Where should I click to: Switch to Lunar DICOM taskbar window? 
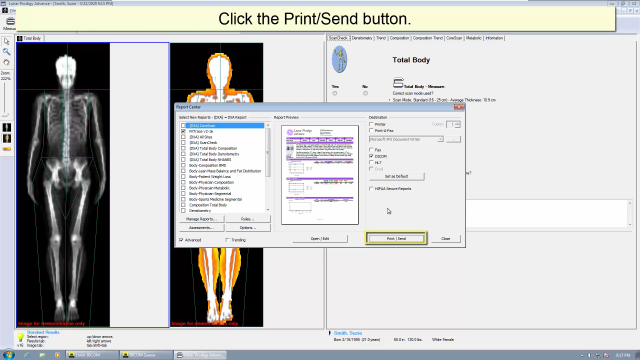[93, 355]
